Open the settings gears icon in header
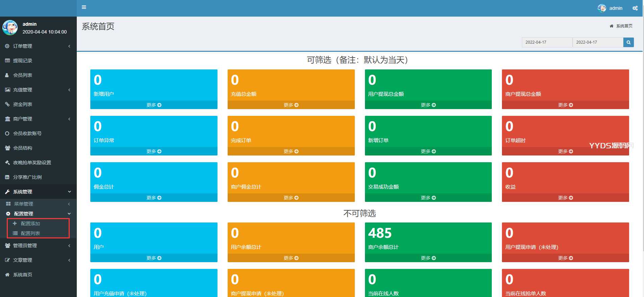Screen dimensions: 644x297 pos(635,8)
